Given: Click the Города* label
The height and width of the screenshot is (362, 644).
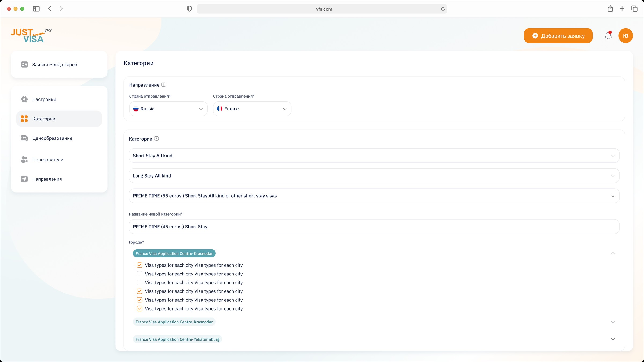Looking at the screenshot, I should click(136, 242).
